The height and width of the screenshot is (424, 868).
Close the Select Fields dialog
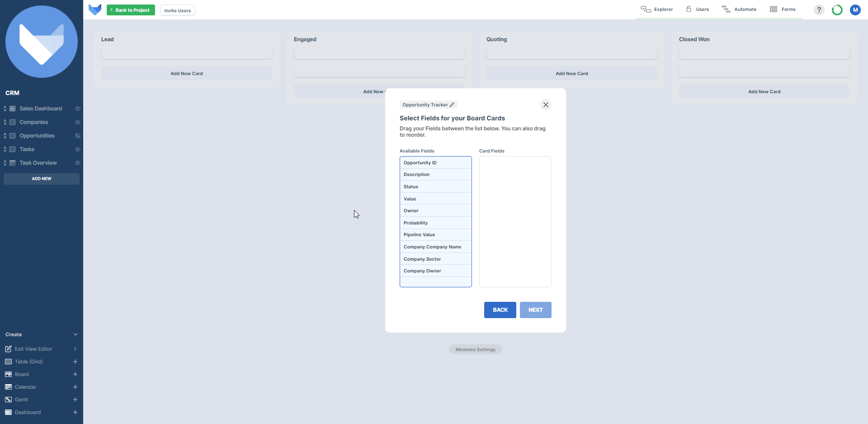pyautogui.click(x=546, y=105)
